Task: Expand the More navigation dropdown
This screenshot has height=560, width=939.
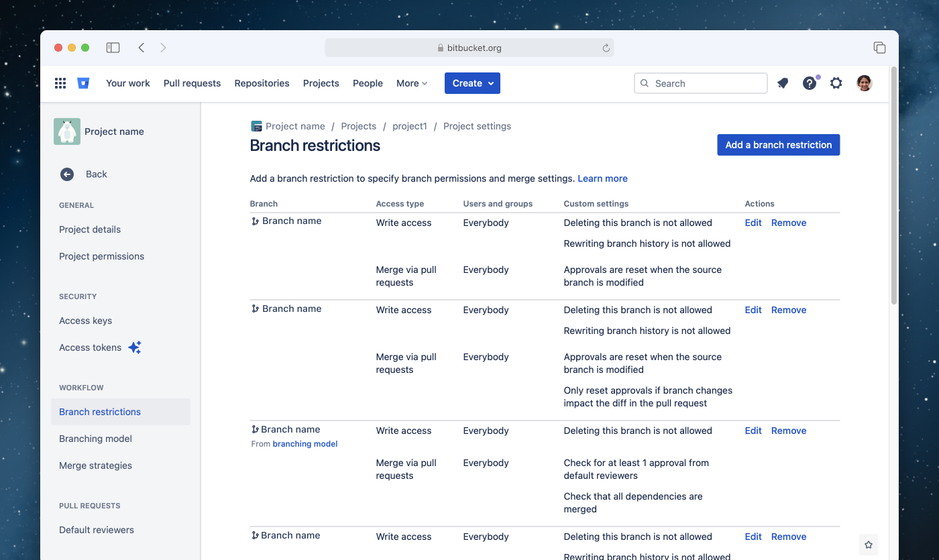Action: pyautogui.click(x=411, y=82)
